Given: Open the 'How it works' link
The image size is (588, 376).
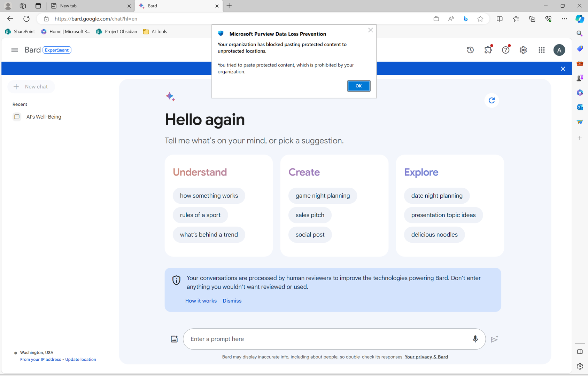Looking at the screenshot, I should coord(201,301).
